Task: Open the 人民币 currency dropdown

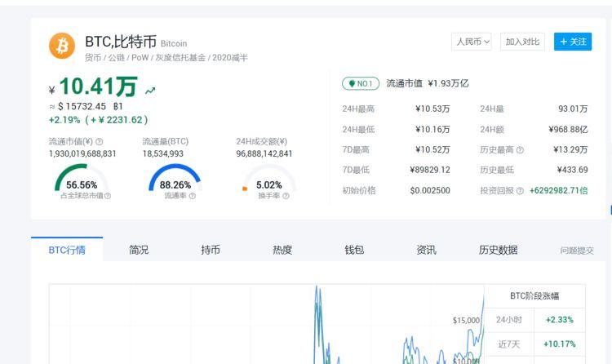Action: [472, 42]
